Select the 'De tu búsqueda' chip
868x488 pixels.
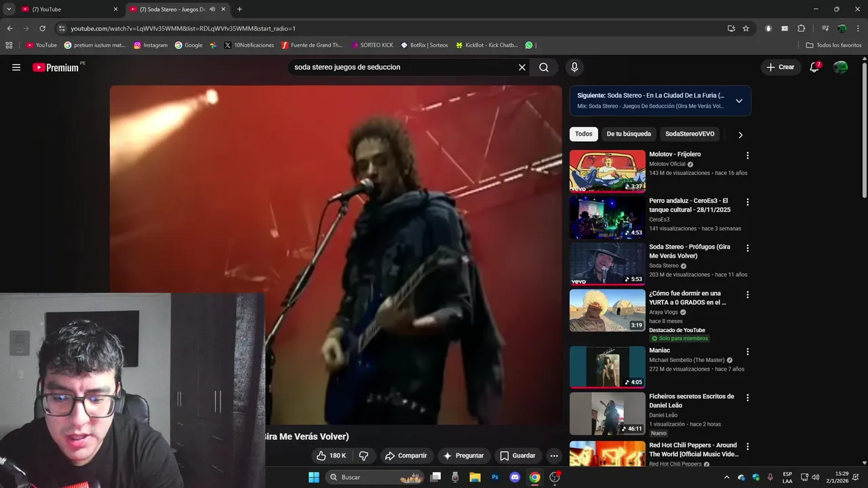[x=629, y=134]
